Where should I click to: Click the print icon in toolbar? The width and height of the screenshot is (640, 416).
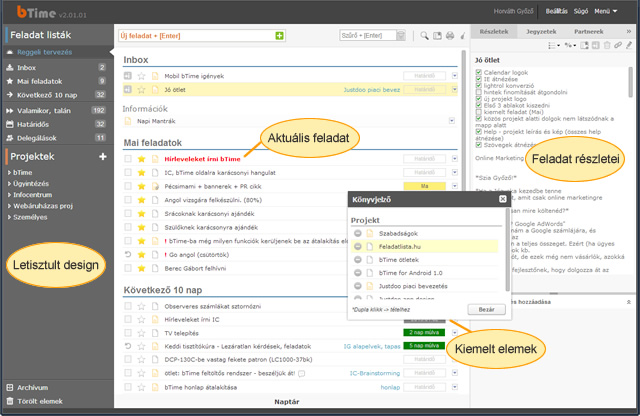(450, 36)
